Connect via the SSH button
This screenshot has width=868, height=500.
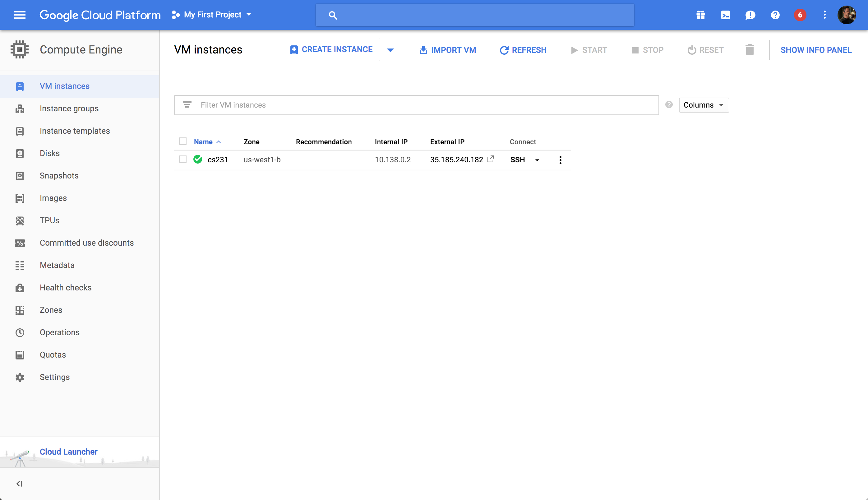point(517,160)
